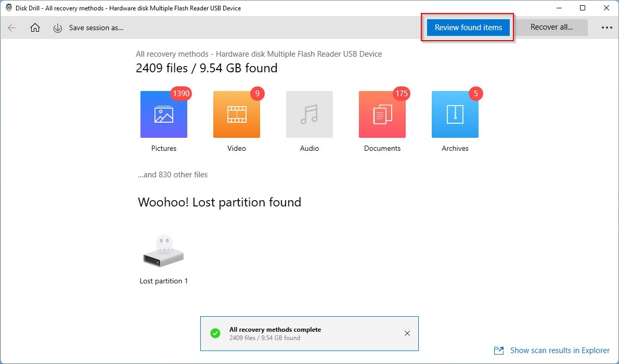This screenshot has width=619, height=364.
Task: Click Recover all... button
Action: point(551,27)
